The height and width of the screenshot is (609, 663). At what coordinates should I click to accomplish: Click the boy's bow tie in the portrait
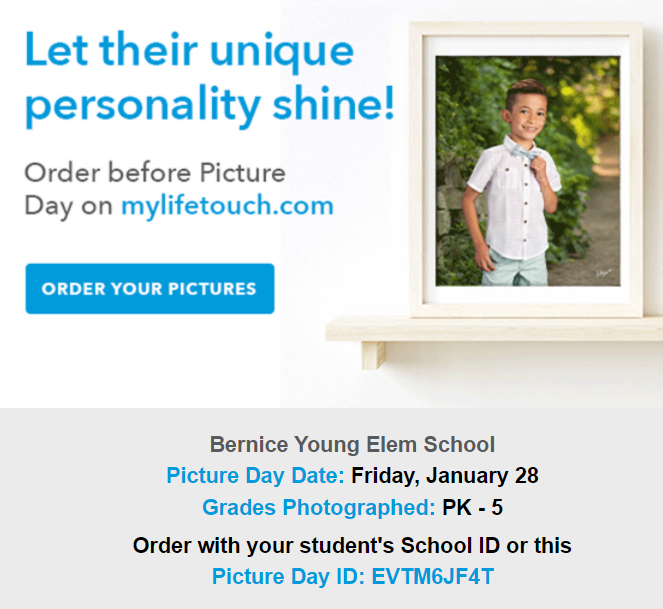[x=525, y=152]
